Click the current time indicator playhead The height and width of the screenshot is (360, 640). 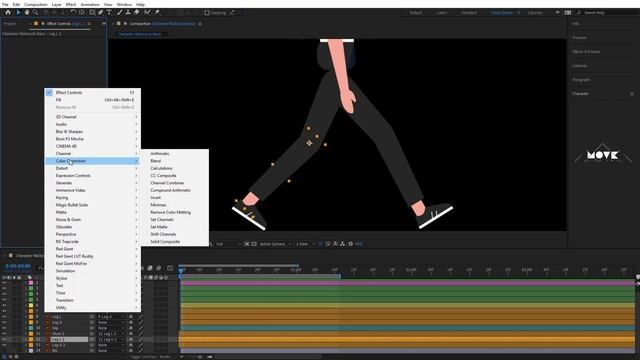(181, 270)
